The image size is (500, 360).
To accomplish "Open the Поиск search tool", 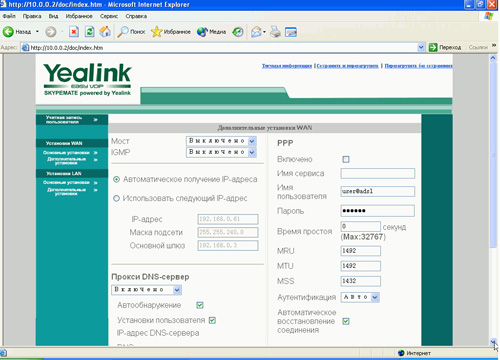I will [131, 32].
